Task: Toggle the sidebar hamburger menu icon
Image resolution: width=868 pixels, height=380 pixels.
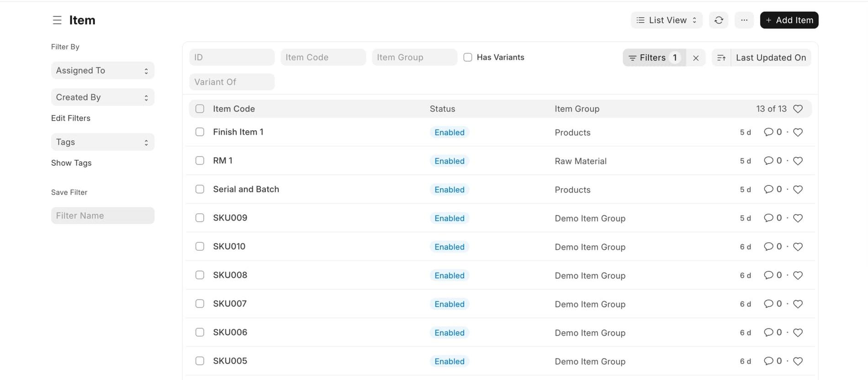Action: pos(57,20)
